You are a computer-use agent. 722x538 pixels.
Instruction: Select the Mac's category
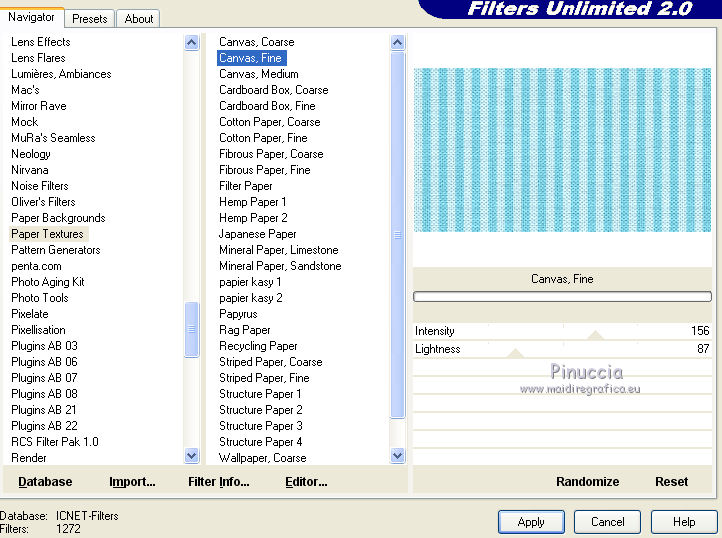click(25, 90)
